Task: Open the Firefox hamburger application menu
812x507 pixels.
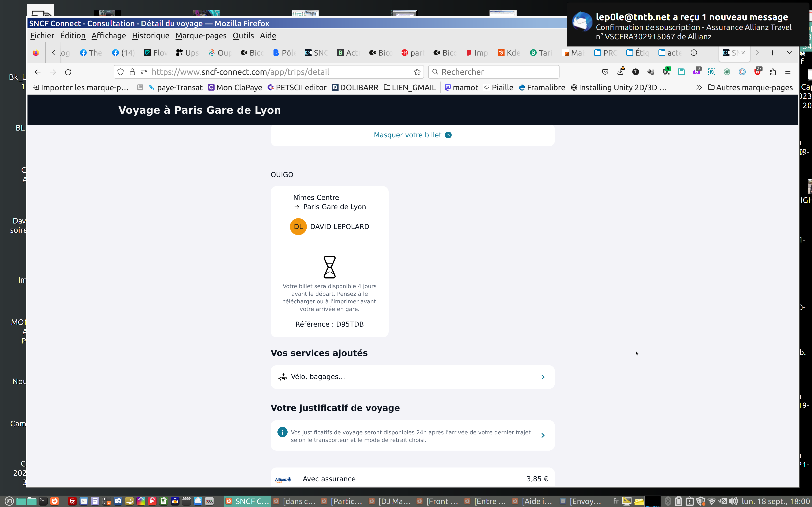Action: click(x=788, y=72)
